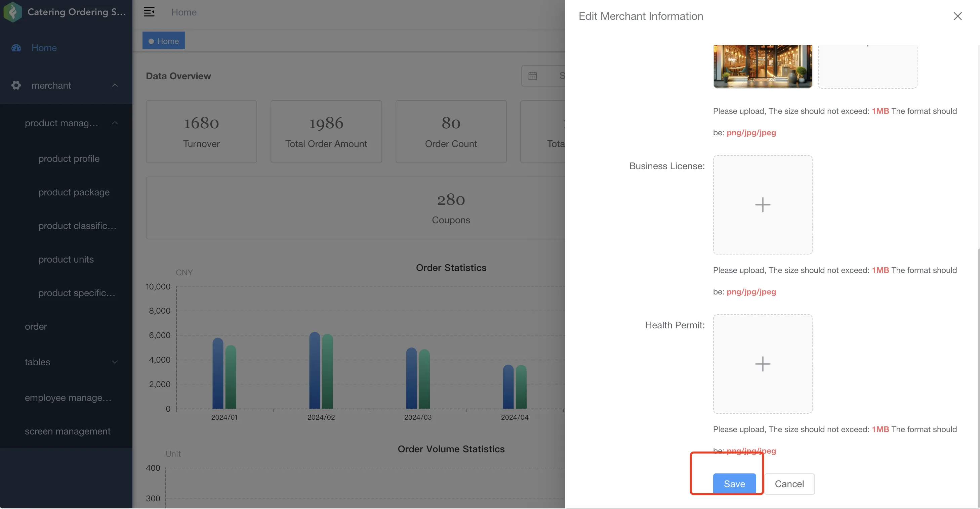Click the 2024/03 blue bar in chart
980x509 pixels.
[x=411, y=378]
